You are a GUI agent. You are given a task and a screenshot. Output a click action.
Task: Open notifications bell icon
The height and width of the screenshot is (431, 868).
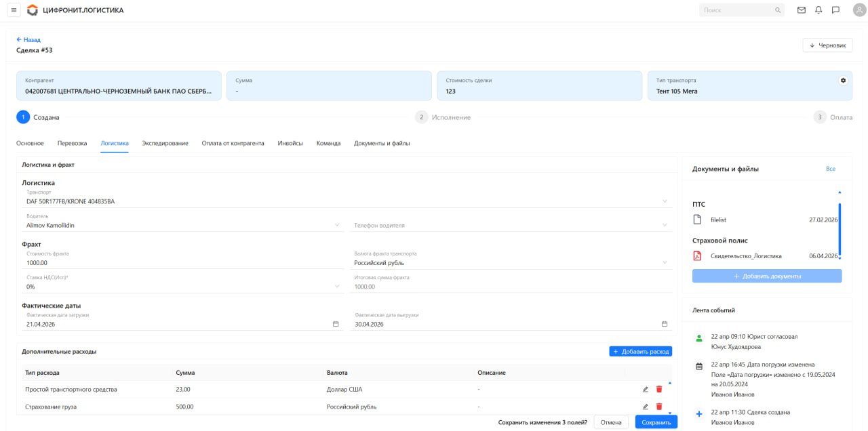(x=818, y=10)
